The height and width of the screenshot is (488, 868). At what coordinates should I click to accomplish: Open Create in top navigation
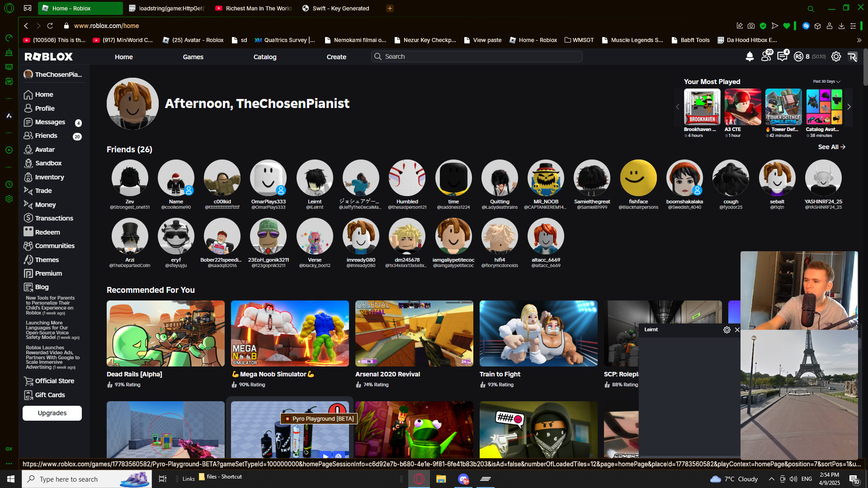click(336, 57)
